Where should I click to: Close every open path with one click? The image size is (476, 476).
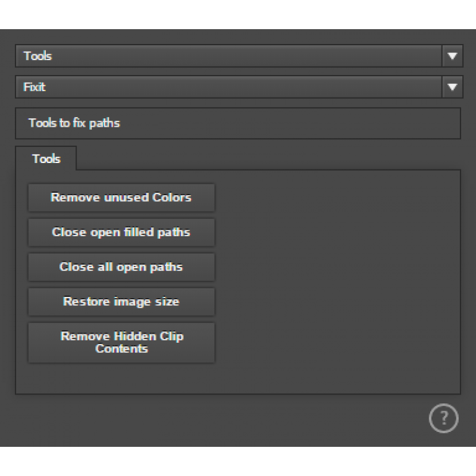(121, 267)
